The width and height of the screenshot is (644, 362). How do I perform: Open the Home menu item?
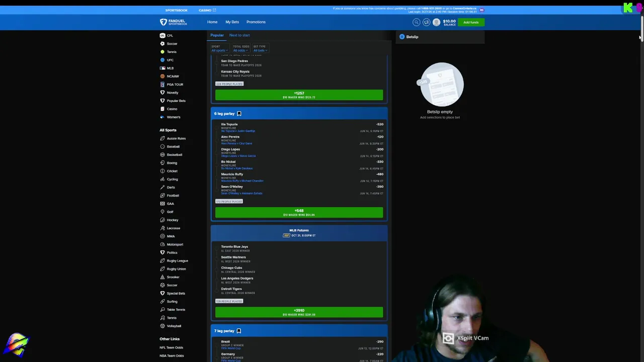click(x=212, y=22)
